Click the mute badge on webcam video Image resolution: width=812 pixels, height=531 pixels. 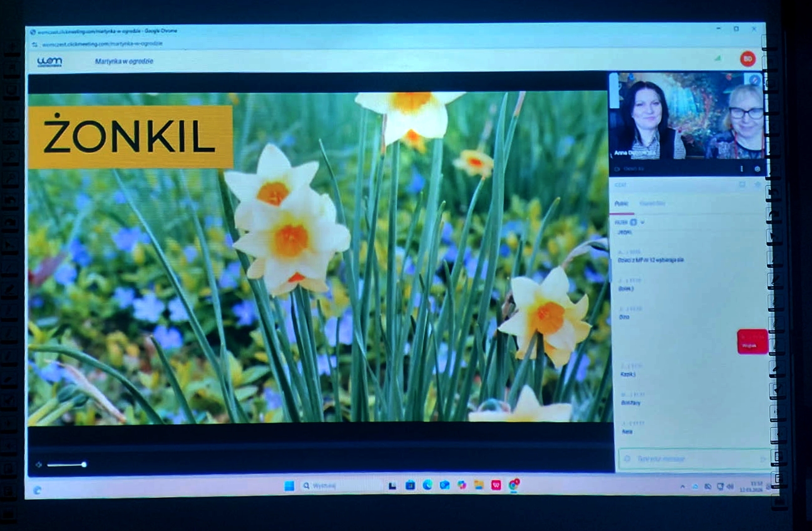pos(754,80)
